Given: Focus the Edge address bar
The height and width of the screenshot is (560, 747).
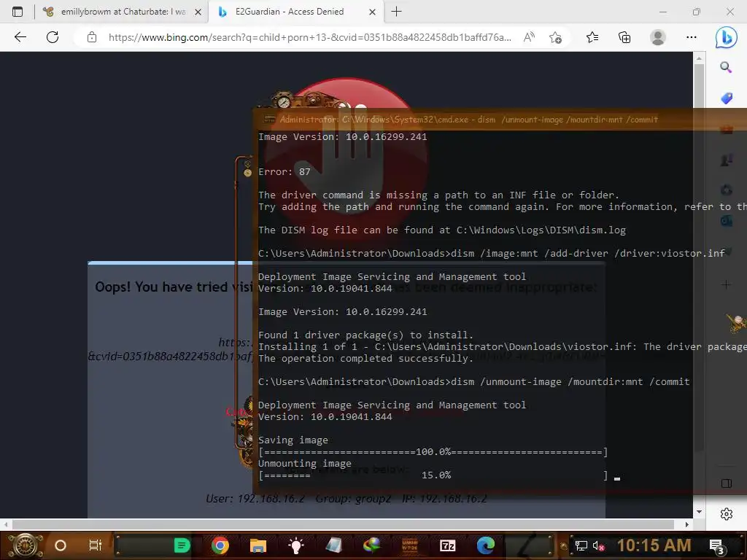Looking at the screenshot, I should click(x=309, y=37).
